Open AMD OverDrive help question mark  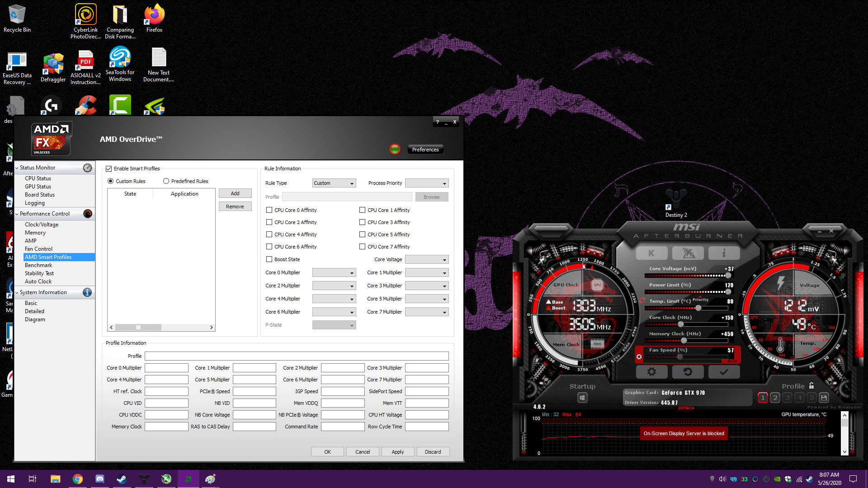tap(438, 122)
